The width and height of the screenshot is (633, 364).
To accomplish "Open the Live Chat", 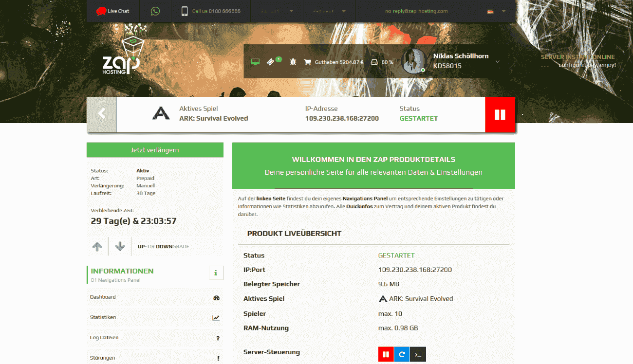I will [113, 11].
